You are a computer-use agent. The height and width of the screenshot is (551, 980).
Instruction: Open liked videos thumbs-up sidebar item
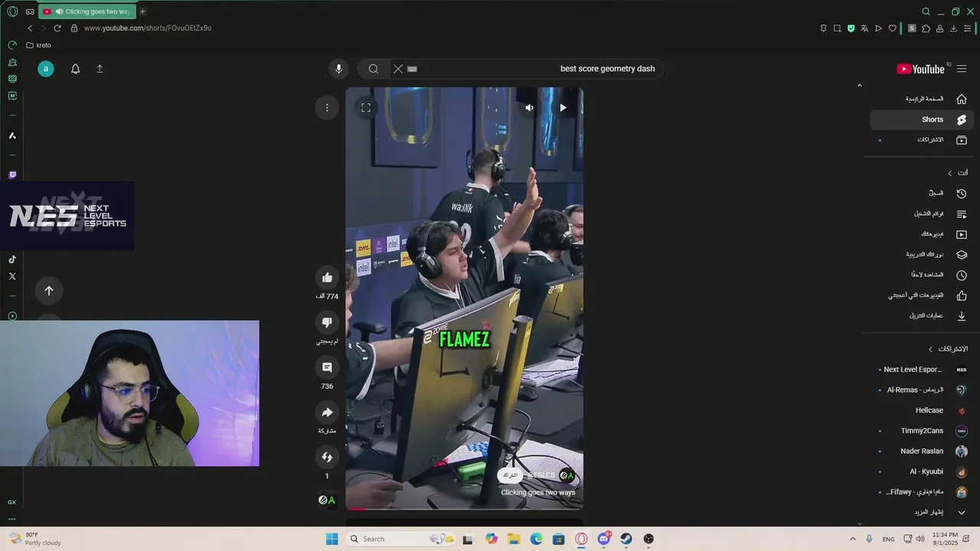point(922,295)
